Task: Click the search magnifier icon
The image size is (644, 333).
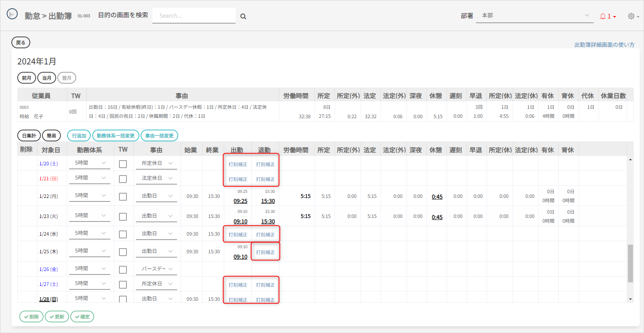Action: click(243, 16)
